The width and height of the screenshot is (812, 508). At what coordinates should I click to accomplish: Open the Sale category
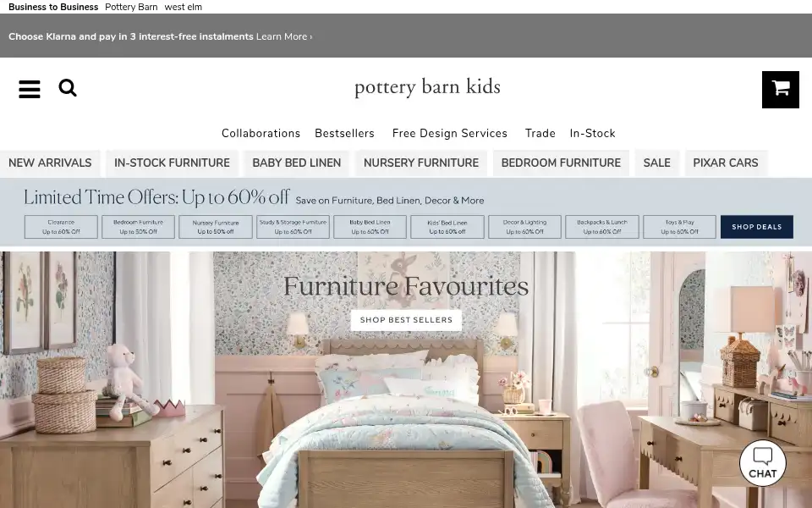coord(656,163)
